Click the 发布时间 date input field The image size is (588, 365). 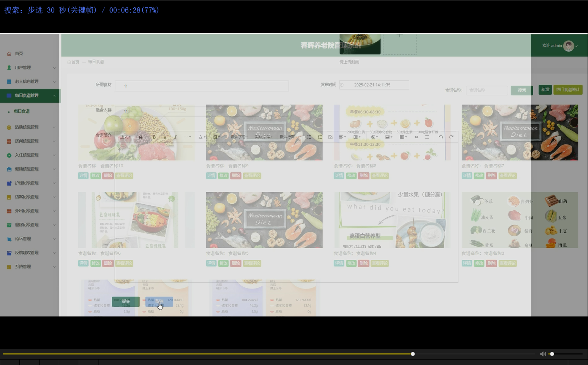tap(374, 85)
